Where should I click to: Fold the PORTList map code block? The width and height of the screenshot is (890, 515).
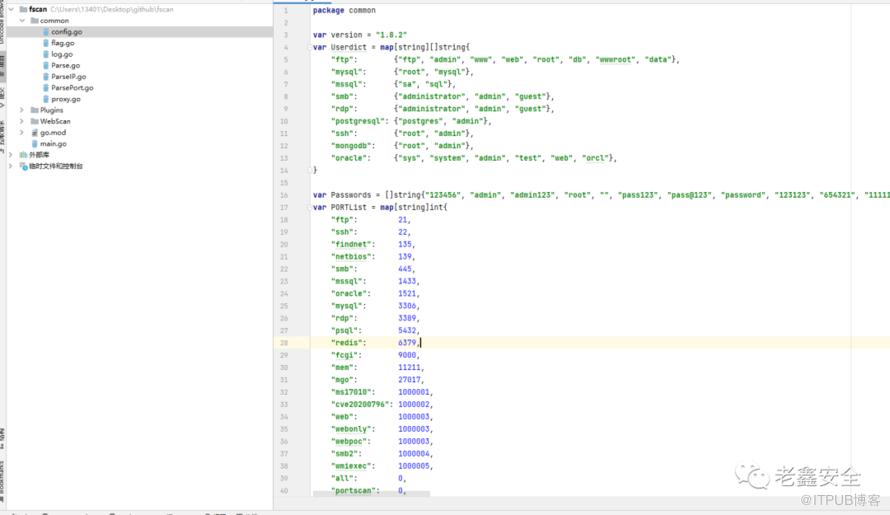[x=307, y=207]
